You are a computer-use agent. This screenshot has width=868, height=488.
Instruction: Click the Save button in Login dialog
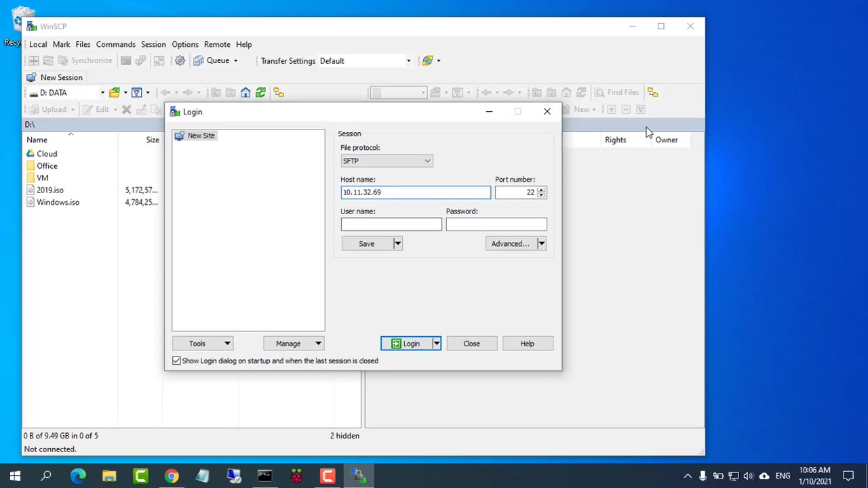coord(367,243)
